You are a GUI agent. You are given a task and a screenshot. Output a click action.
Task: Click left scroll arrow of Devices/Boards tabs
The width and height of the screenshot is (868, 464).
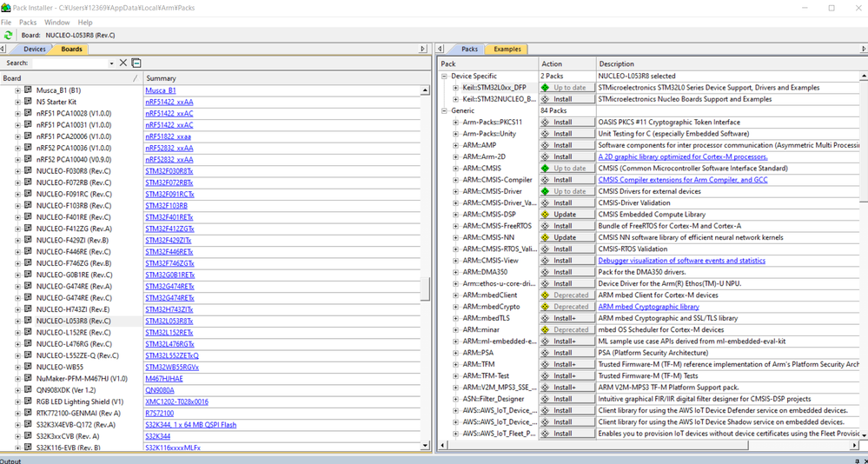click(3, 50)
